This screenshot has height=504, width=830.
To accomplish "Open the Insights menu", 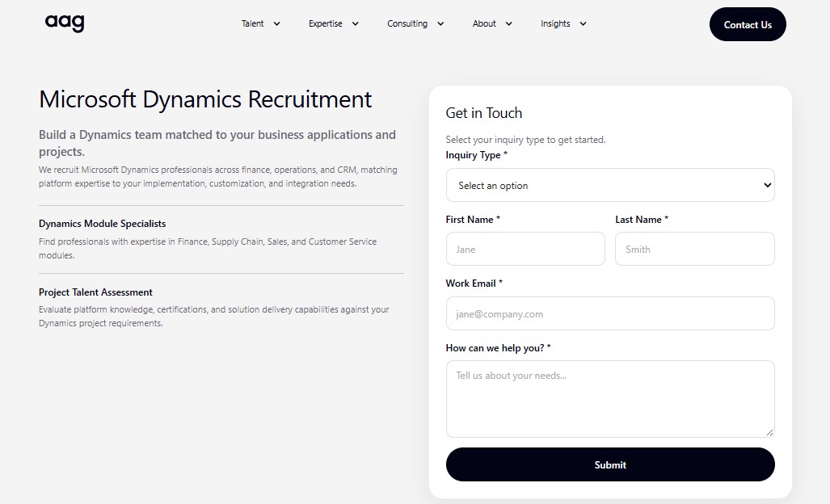I will coord(555,23).
